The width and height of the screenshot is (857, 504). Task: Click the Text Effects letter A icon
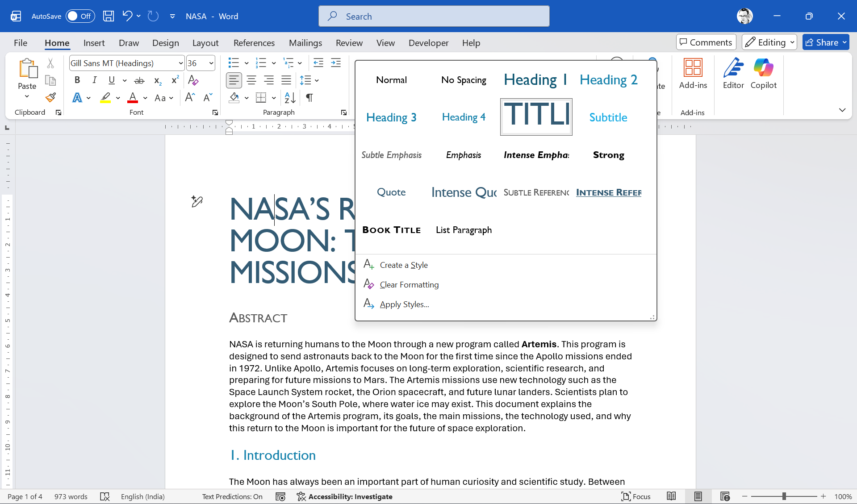[x=77, y=97]
